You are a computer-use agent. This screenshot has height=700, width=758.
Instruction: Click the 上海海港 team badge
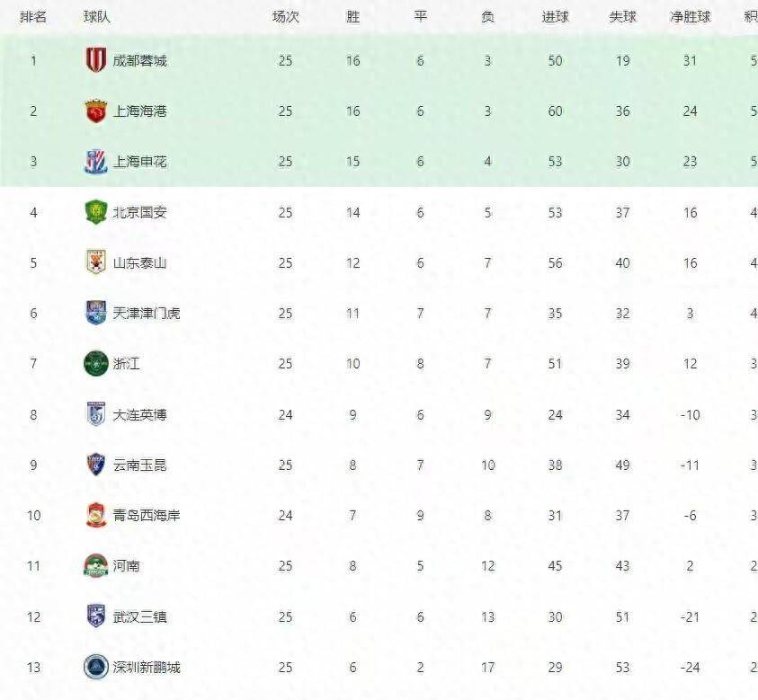95,111
